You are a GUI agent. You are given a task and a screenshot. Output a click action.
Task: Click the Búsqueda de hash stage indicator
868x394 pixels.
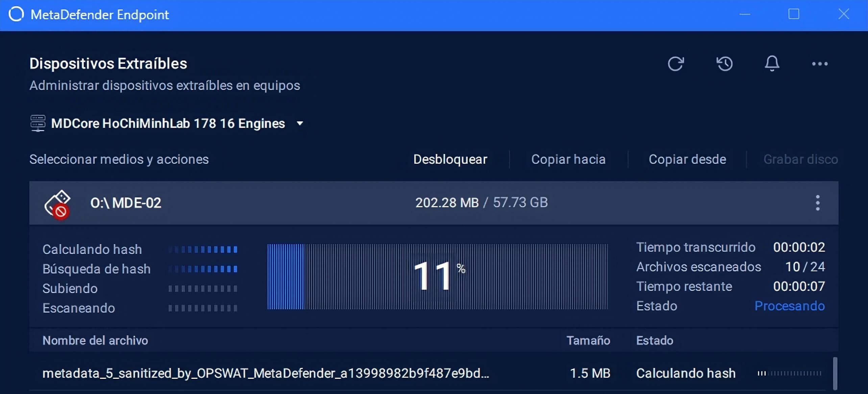point(203,269)
